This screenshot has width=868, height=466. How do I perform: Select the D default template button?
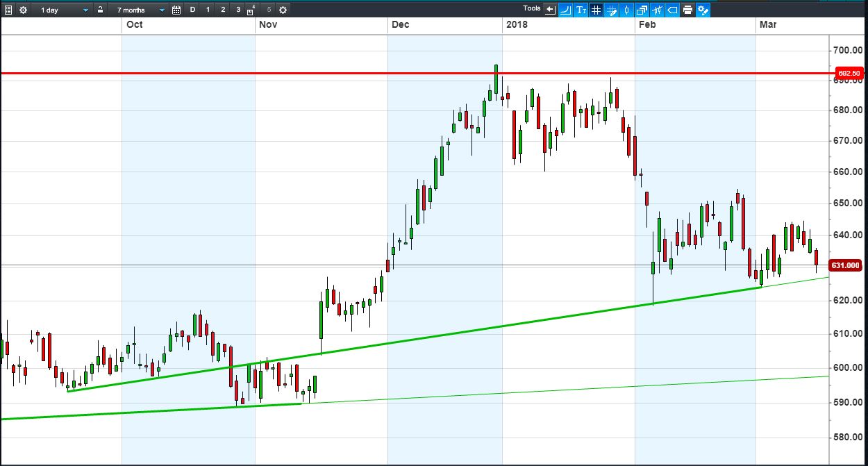[x=192, y=10]
